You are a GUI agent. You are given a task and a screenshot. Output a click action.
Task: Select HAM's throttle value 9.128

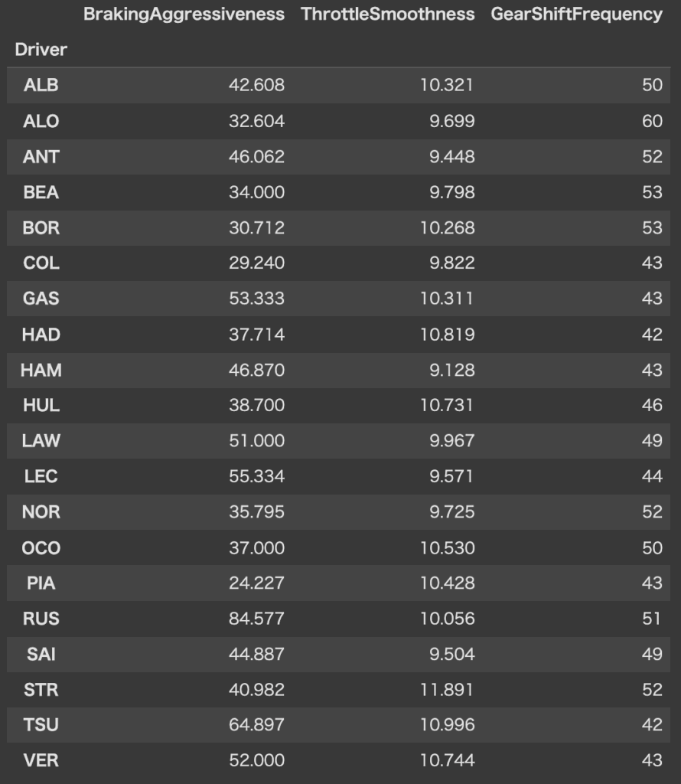[x=451, y=371]
